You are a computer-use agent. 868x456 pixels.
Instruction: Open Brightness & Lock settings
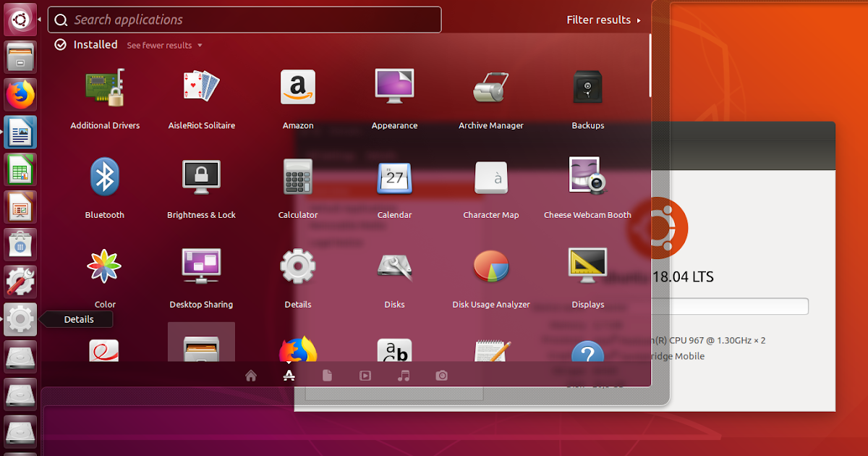[201, 177]
